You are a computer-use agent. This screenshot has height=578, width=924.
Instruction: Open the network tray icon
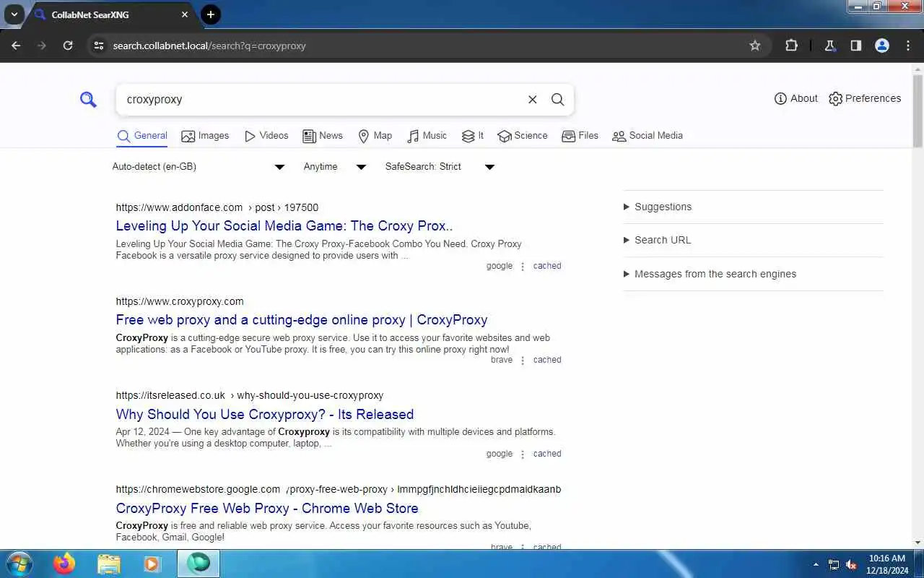[x=834, y=564]
